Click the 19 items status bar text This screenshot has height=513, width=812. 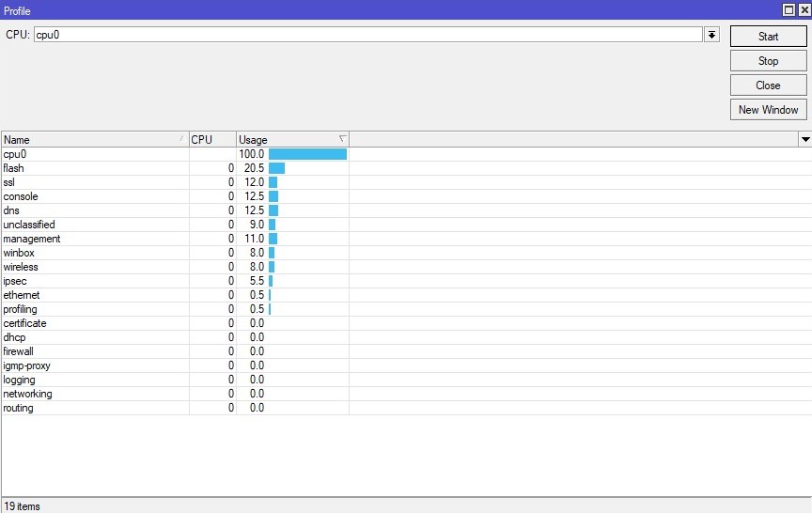[x=23, y=506]
